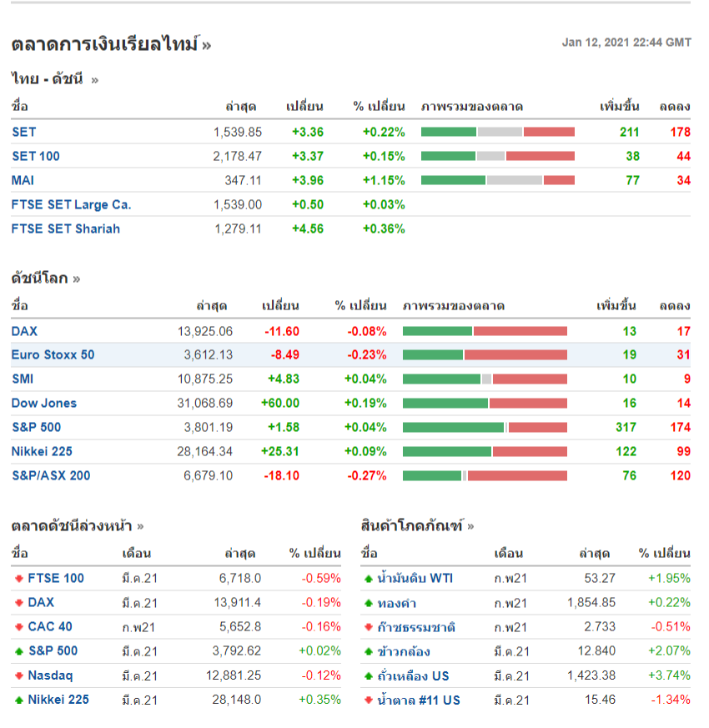Click the red arrow beside น้ำตาล #11 US
Screen dimensions: 709x728
click(368, 700)
